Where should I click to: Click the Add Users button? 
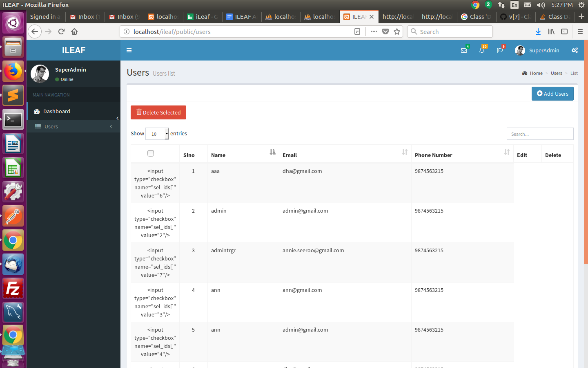(x=552, y=94)
